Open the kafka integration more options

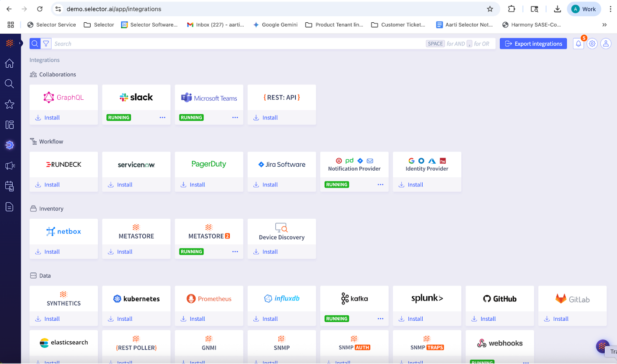click(x=380, y=319)
